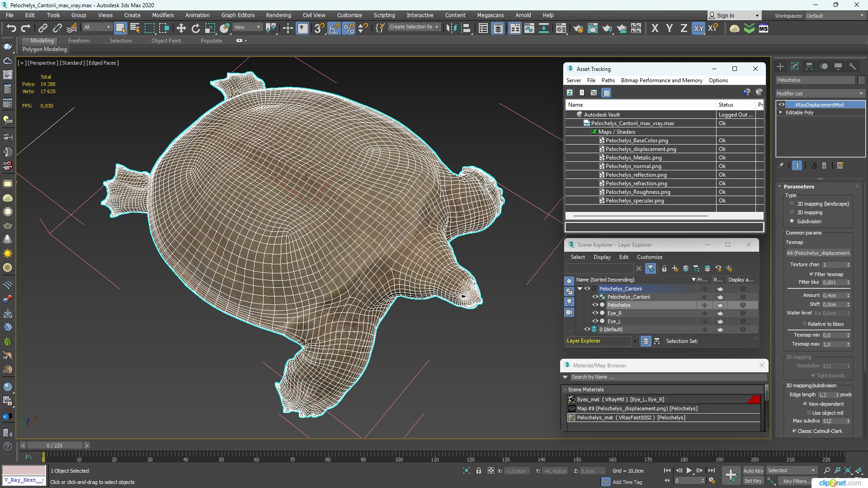Viewport: 868px width, 488px height.
Task: Click the lock icon in Scene Explorer toolbar
Action: [x=664, y=268]
